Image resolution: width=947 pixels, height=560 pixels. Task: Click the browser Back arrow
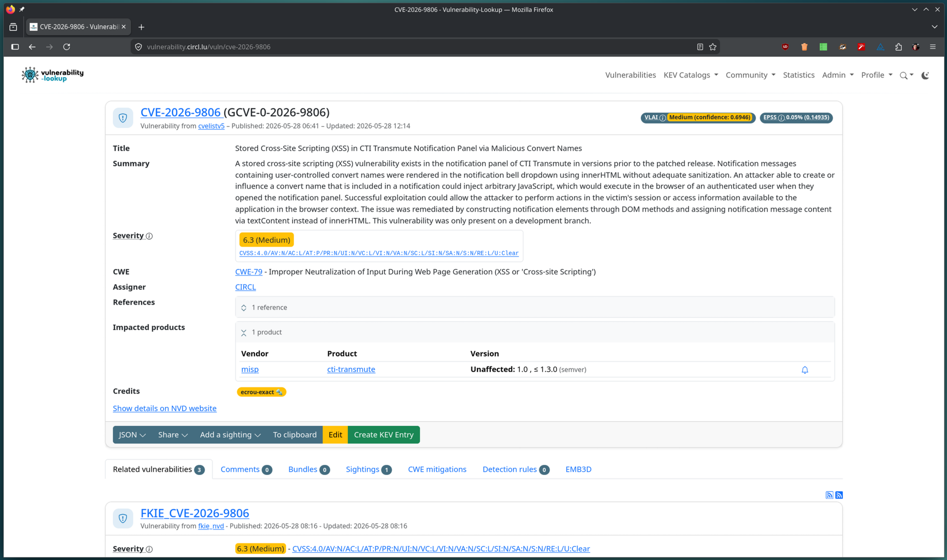(32, 47)
